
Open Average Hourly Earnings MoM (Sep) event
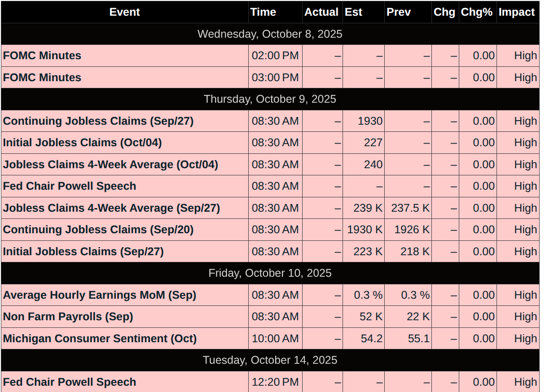[100, 295]
